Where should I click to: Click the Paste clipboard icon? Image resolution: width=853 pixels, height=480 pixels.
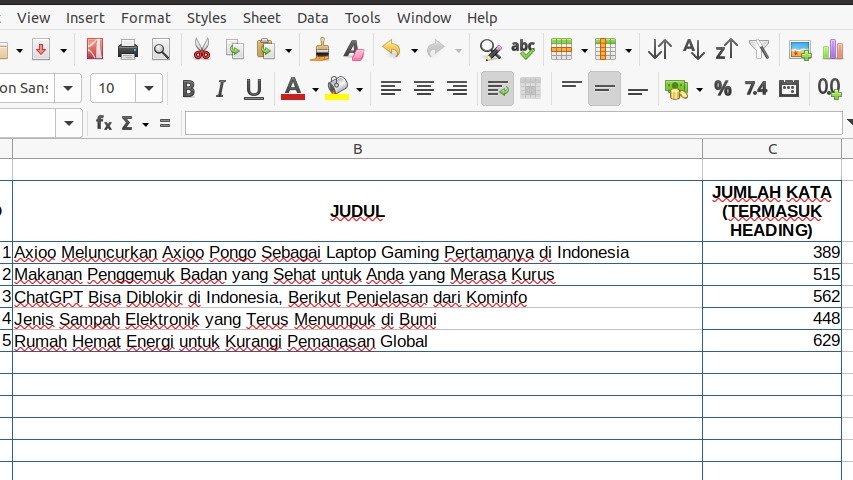(x=265, y=50)
